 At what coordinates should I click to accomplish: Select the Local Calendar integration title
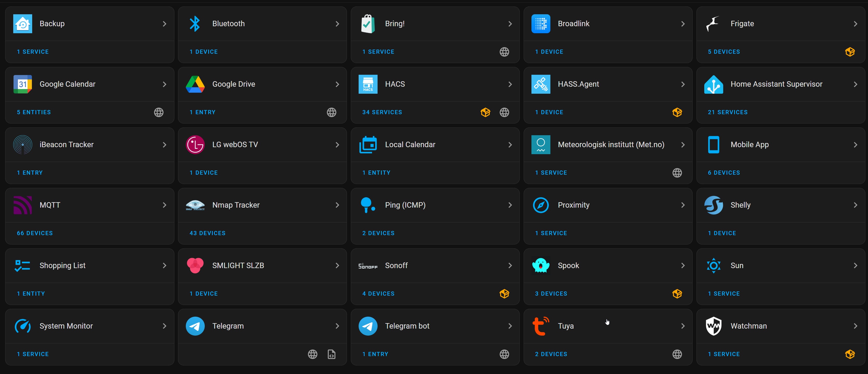(410, 145)
